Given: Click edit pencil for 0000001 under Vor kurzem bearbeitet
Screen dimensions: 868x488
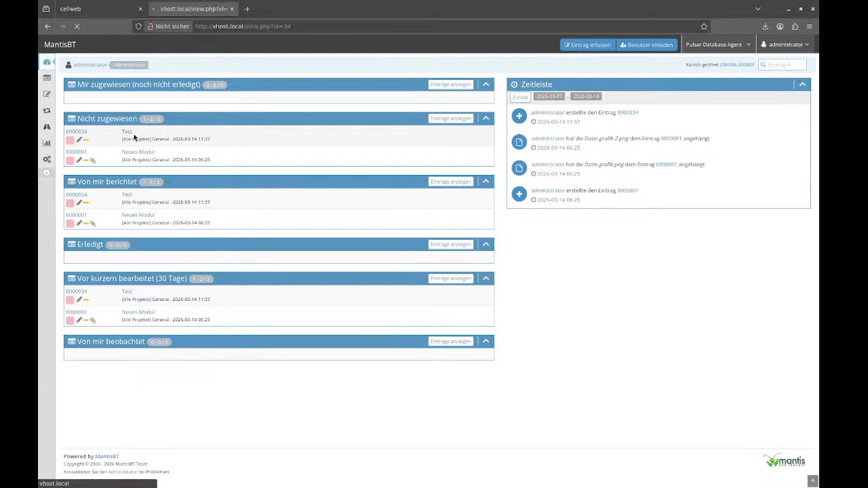Looking at the screenshot, I should (79, 320).
